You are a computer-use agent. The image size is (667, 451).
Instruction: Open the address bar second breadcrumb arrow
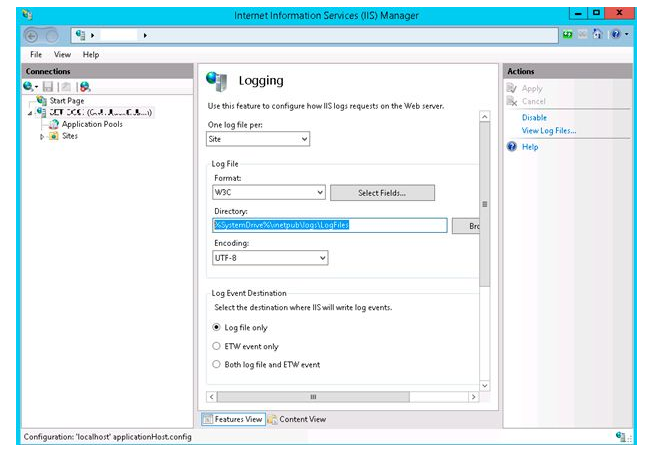[x=145, y=35]
